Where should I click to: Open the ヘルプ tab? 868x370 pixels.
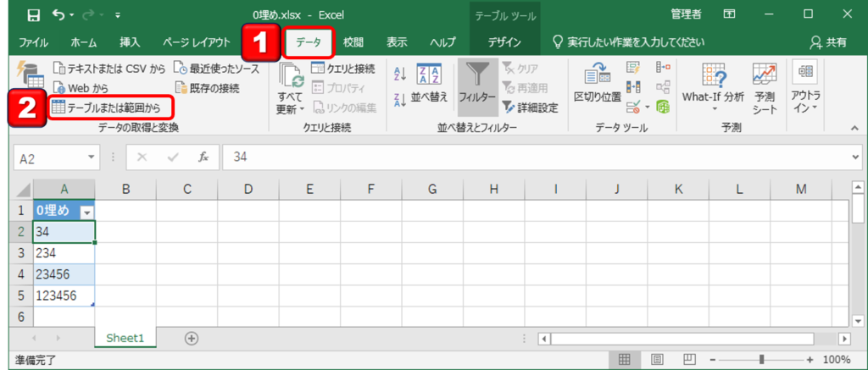(x=442, y=42)
